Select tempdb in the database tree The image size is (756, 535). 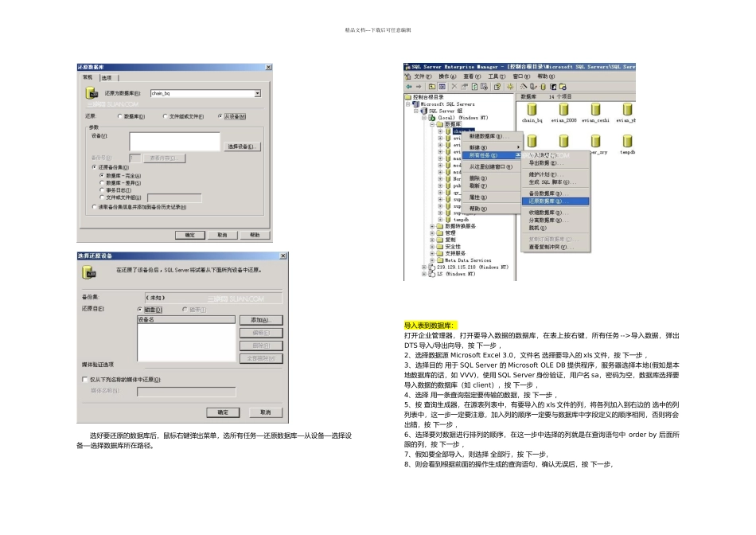click(x=461, y=220)
